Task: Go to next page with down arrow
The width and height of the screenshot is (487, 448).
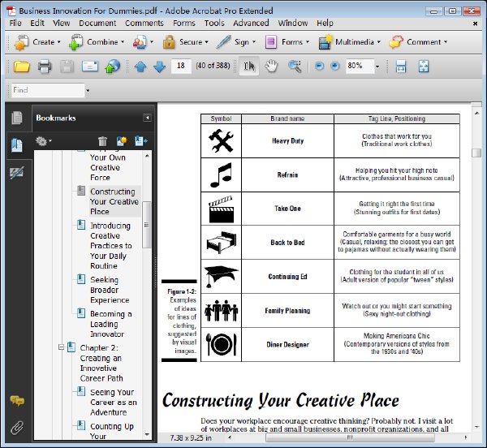Action: click(x=160, y=67)
